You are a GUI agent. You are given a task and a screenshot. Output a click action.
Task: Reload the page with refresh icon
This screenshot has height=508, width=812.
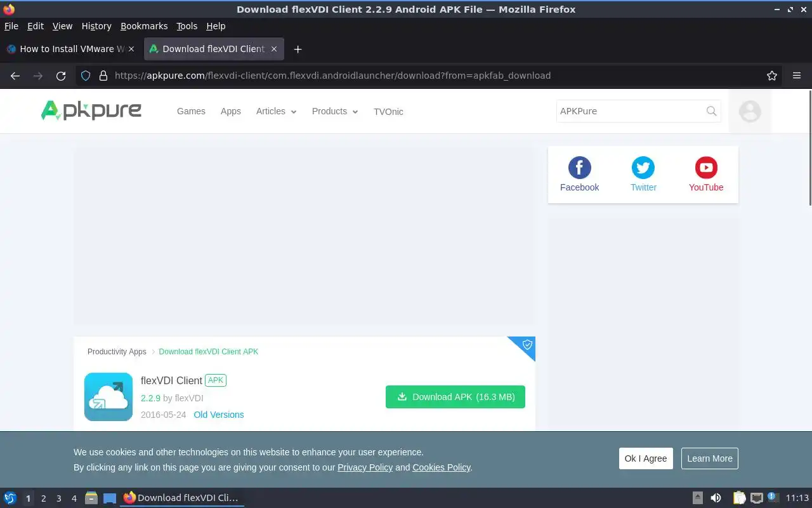61,76
